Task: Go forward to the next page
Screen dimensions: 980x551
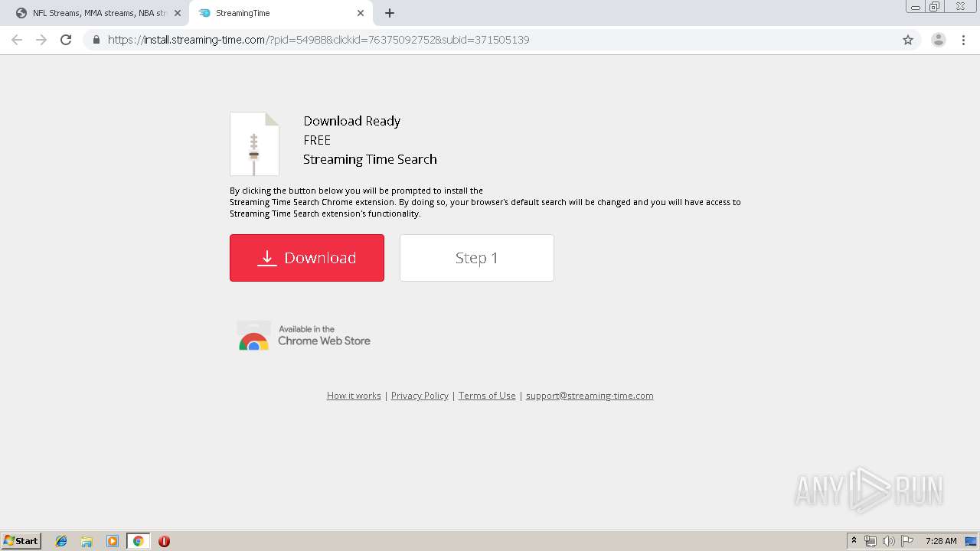Action: 41,40
